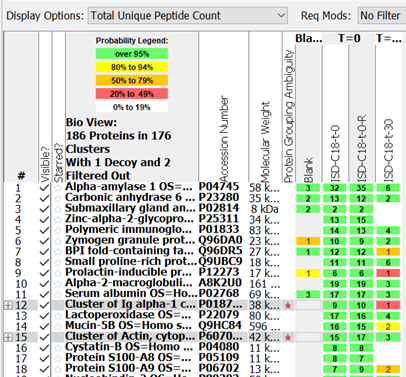Star the Alpha-amylase 1 protein
This screenshot has height=377, width=406.
[x=58, y=188]
